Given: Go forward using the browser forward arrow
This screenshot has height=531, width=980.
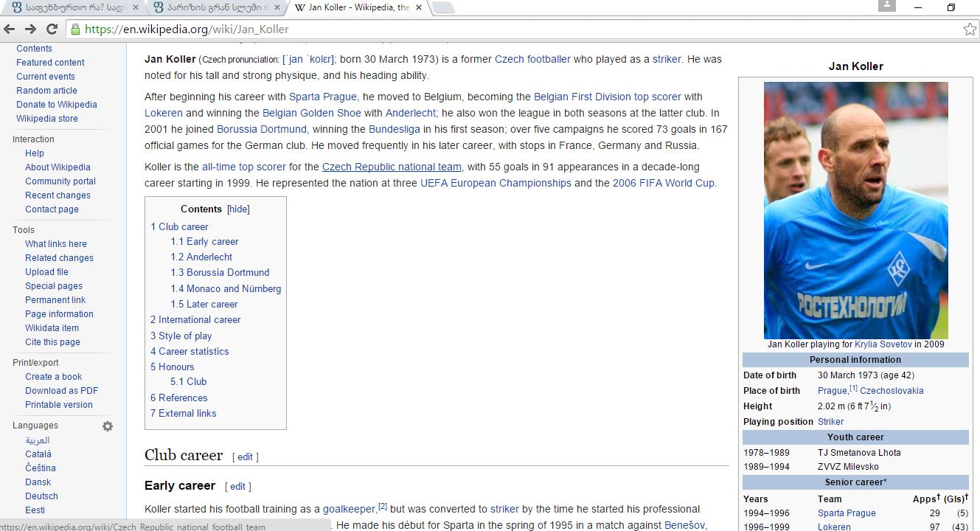Looking at the screenshot, I should 30,29.
